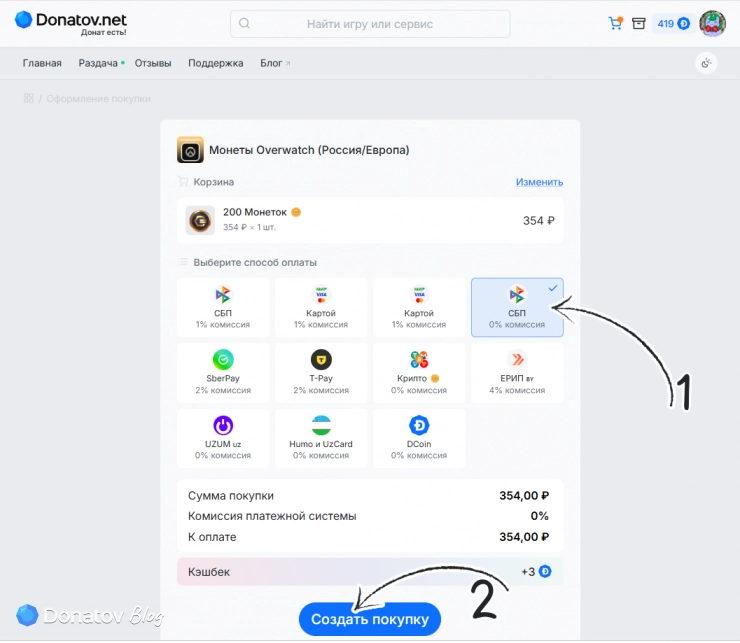Click Создать покупку button
The height and width of the screenshot is (643, 740).
coord(370,619)
